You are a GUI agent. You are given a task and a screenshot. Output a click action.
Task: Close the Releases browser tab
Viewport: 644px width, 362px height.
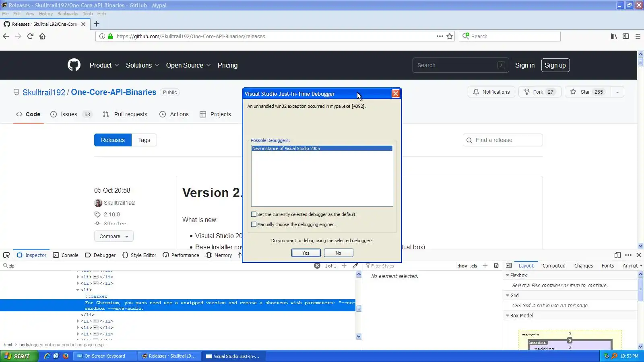[83, 24]
